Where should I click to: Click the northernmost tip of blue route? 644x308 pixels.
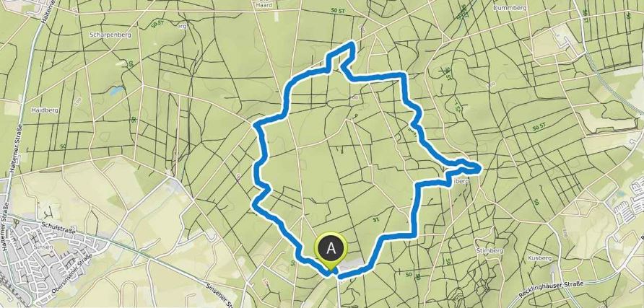click(x=351, y=43)
